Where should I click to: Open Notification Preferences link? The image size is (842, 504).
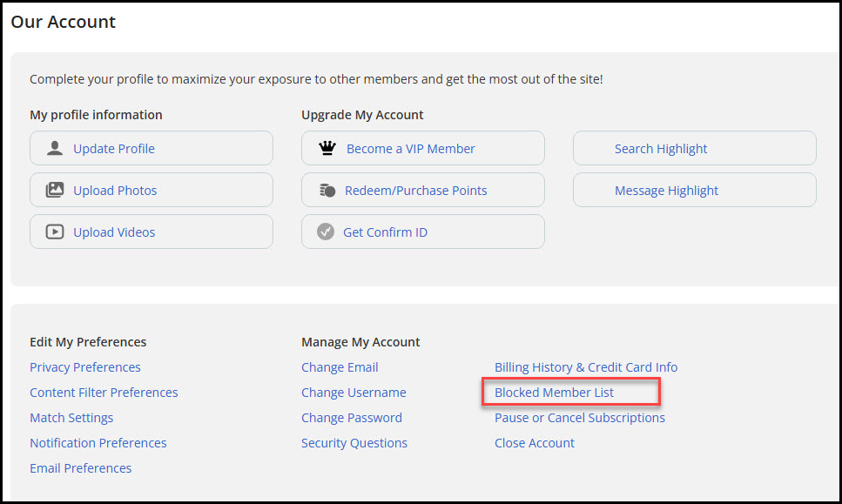pyautogui.click(x=98, y=443)
